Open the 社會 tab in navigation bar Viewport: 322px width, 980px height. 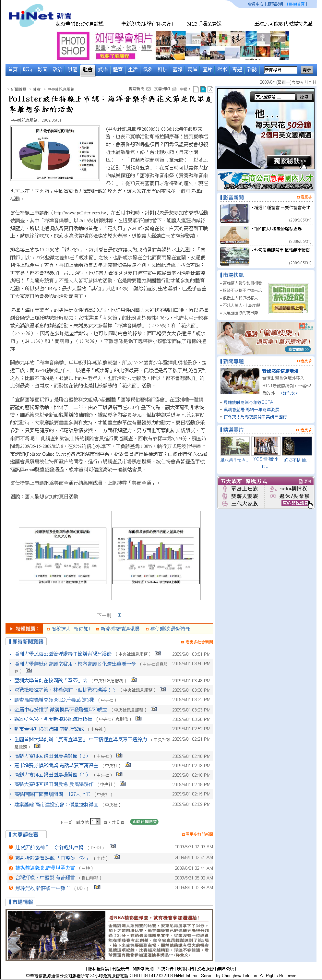pyautogui.click(x=88, y=70)
